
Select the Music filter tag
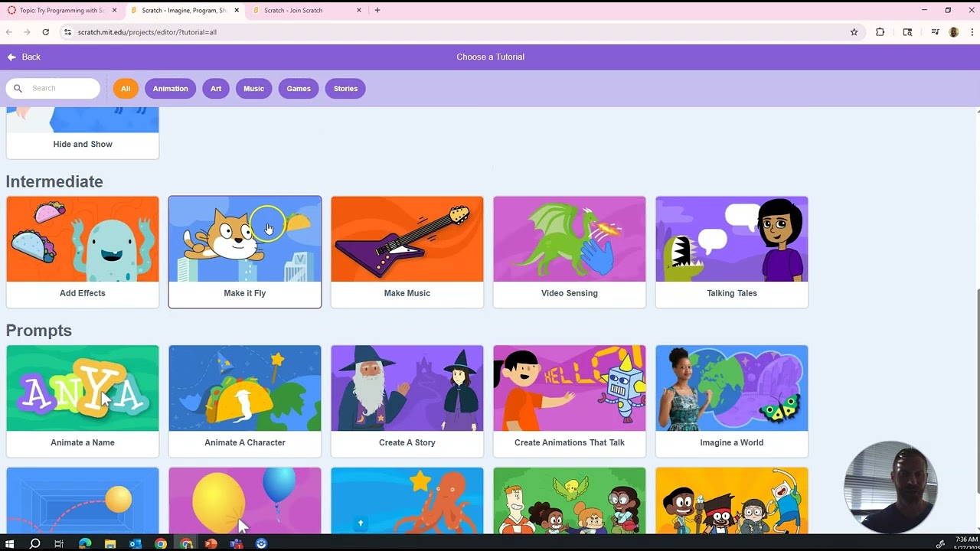(x=253, y=88)
